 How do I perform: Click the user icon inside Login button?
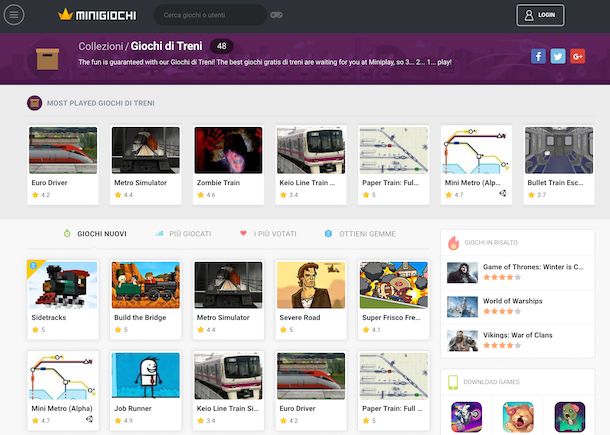coord(529,15)
